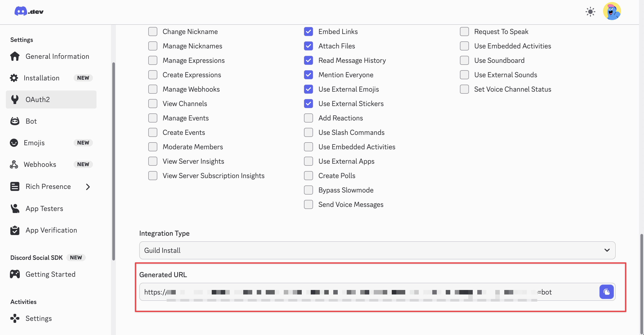Toggle the light/dark theme sun icon
The image size is (644, 335).
tap(590, 12)
